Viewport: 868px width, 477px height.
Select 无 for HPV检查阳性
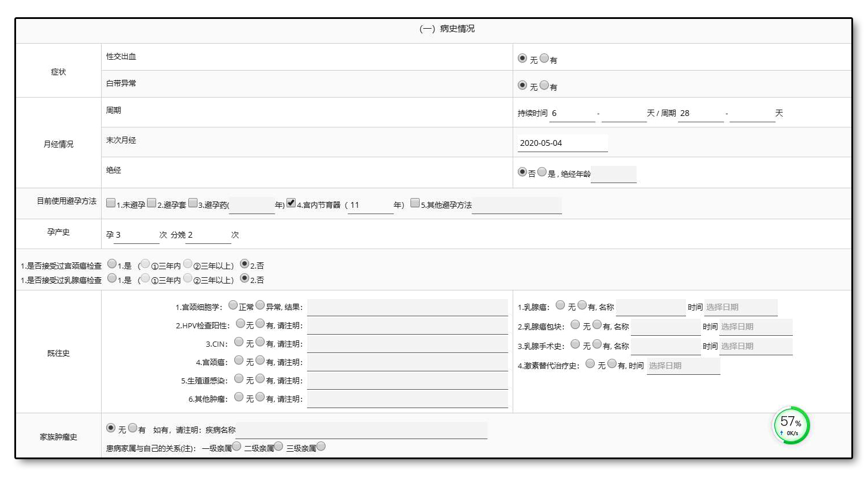pyautogui.click(x=241, y=324)
